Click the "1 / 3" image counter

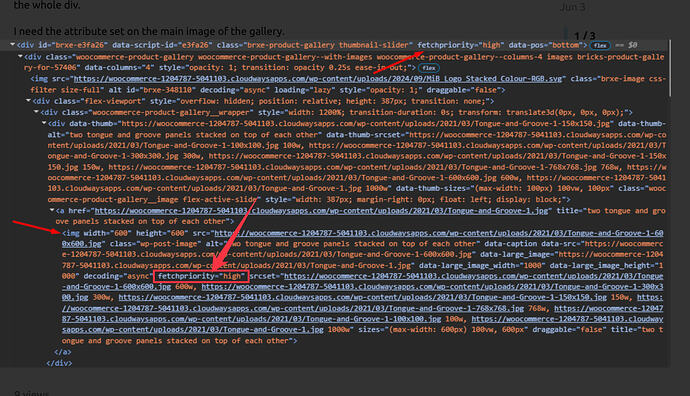[585, 36]
